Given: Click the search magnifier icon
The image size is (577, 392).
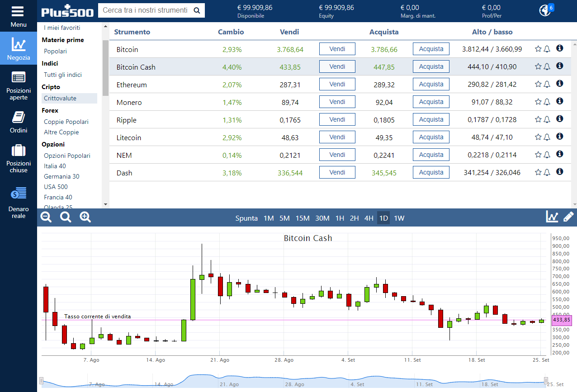Looking at the screenshot, I should coord(197,10).
